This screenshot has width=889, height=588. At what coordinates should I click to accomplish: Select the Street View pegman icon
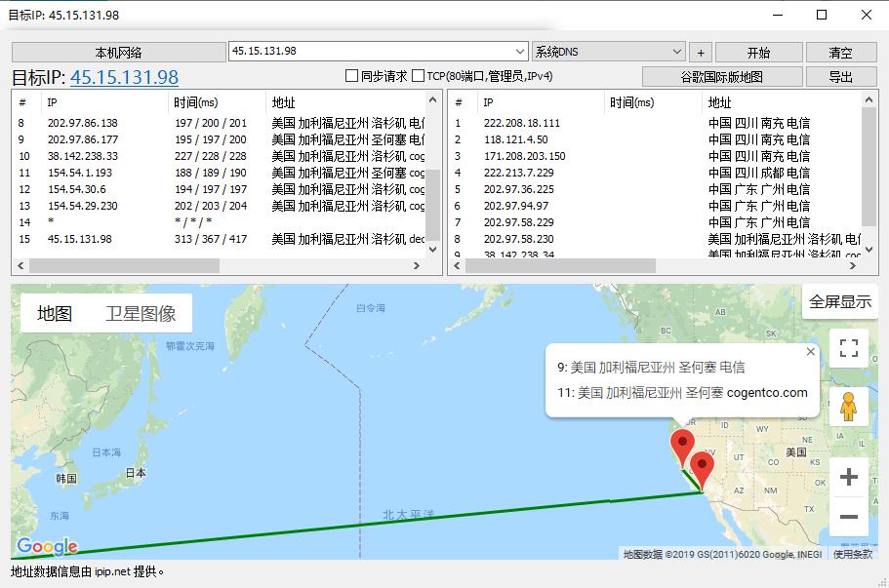pyautogui.click(x=848, y=407)
